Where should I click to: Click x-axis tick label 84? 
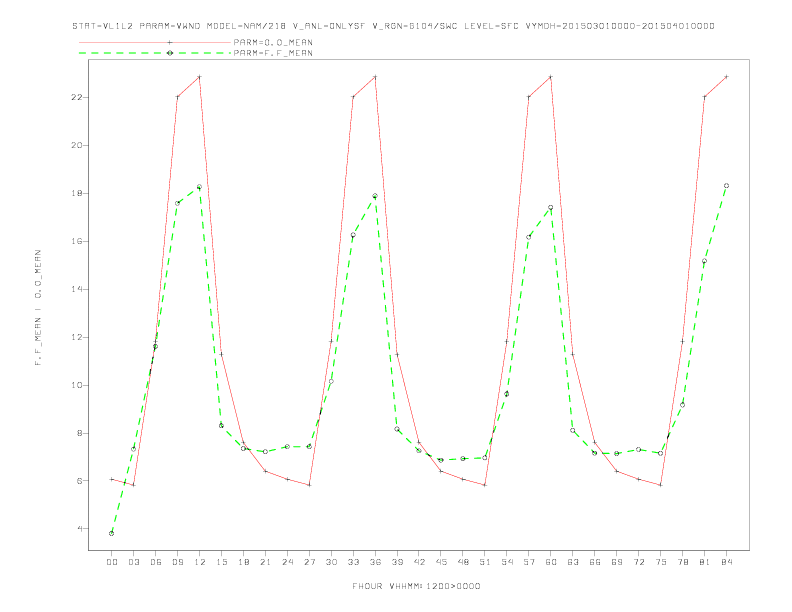click(727, 562)
